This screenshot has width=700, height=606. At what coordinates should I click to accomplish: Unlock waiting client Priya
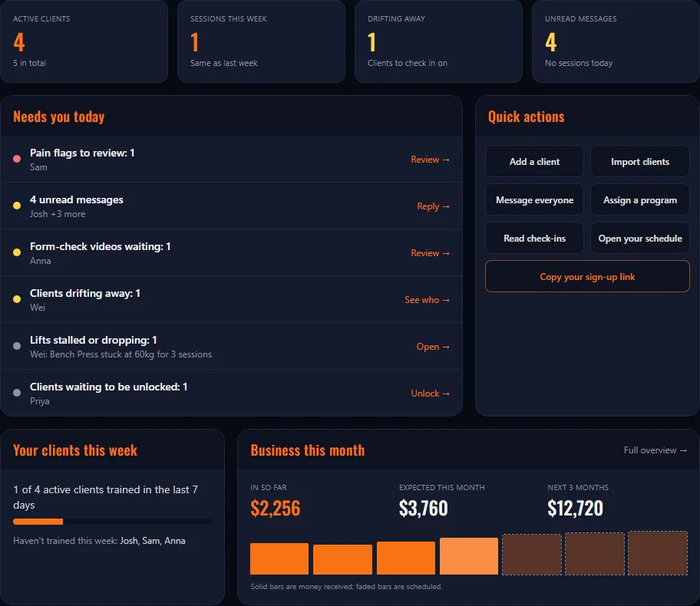pos(430,394)
